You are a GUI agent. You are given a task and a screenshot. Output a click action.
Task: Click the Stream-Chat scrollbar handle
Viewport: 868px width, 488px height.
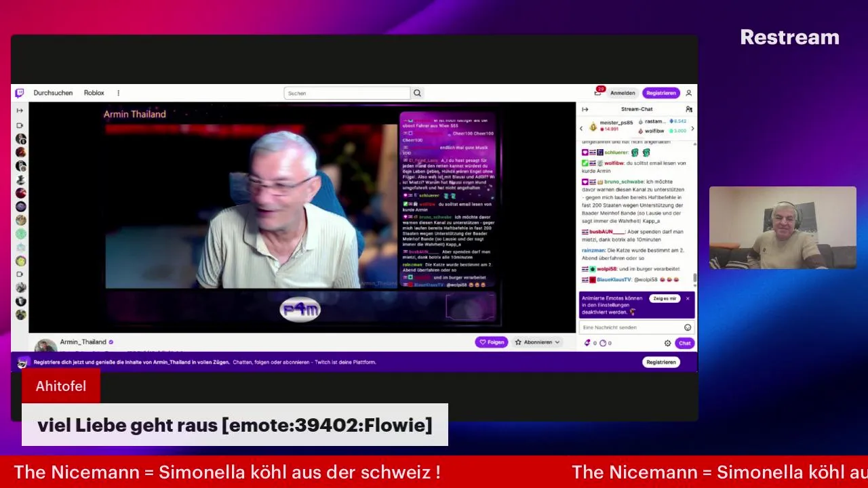point(694,278)
